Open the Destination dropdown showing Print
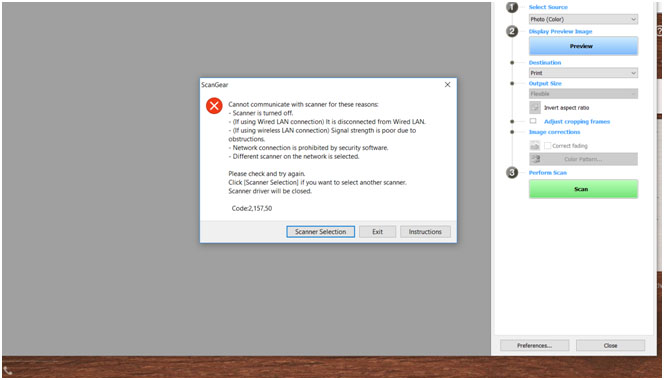The width and height of the screenshot is (664, 380). [583, 73]
